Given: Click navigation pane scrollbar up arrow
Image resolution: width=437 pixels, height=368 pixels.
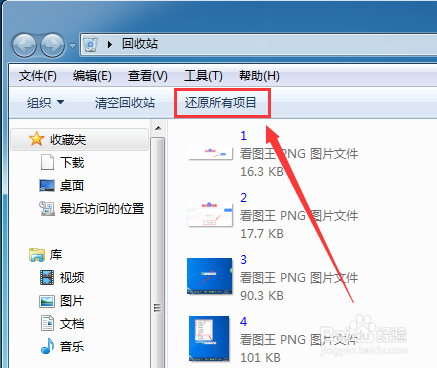Looking at the screenshot, I should click(158, 128).
